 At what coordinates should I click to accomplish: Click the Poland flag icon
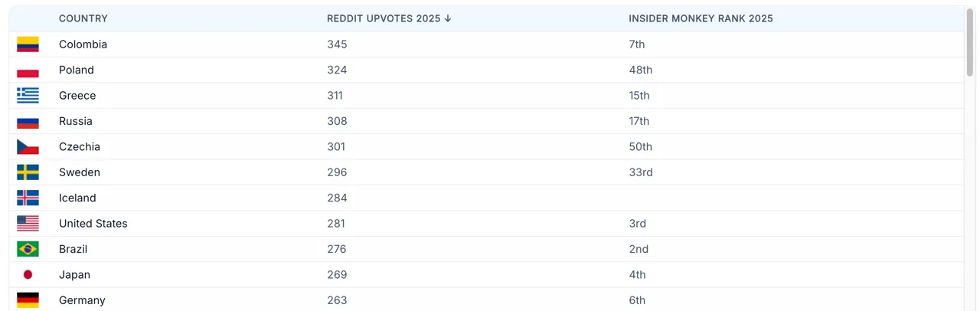(28, 70)
